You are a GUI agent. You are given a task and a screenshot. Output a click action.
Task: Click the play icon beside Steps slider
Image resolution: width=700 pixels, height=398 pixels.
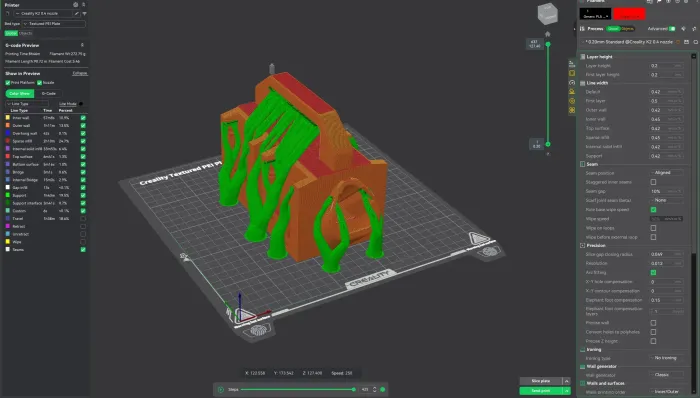[221, 390]
